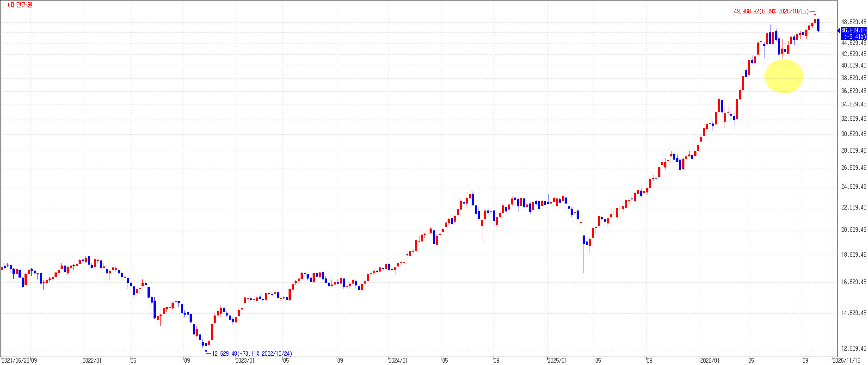Click the 24,629.48 price axis label
This screenshot has height=365, width=868.
click(x=854, y=186)
